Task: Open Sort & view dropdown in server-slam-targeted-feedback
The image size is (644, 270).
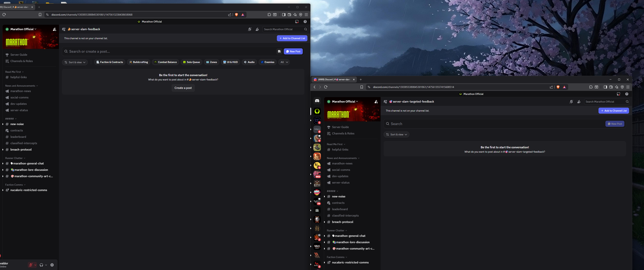Action: pyautogui.click(x=396, y=134)
